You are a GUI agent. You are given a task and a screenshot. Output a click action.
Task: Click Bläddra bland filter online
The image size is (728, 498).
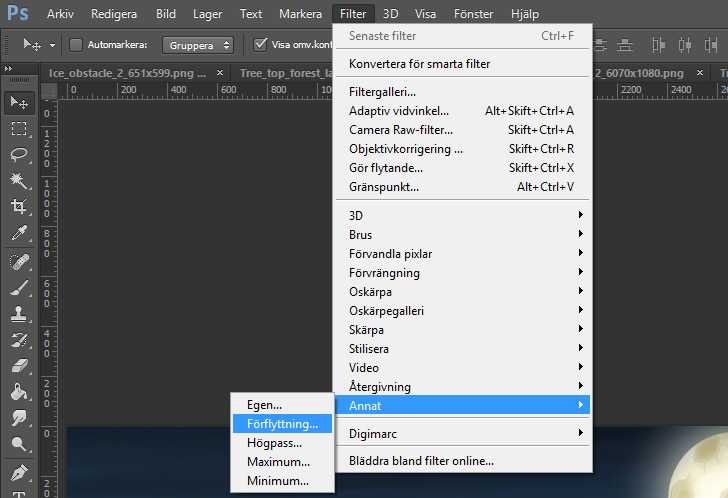click(x=421, y=461)
